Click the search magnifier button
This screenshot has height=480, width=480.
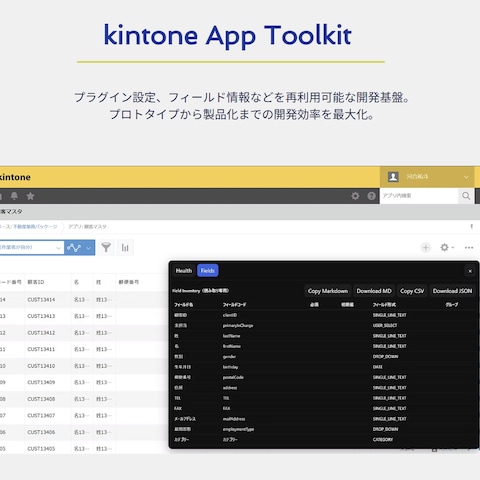[x=466, y=196]
